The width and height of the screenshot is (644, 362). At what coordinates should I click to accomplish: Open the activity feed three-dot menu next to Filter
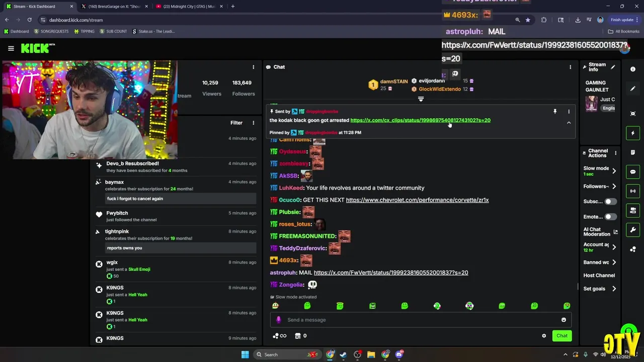[253, 123]
